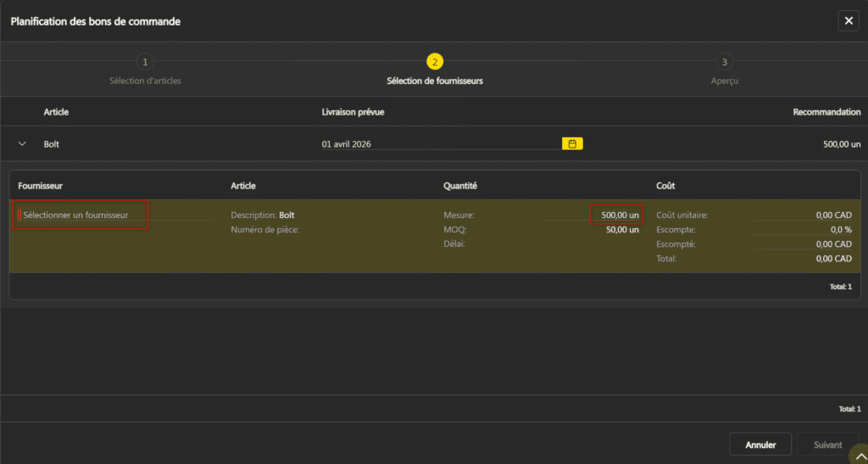Click the step 3 circle in the wizard

coord(724,62)
